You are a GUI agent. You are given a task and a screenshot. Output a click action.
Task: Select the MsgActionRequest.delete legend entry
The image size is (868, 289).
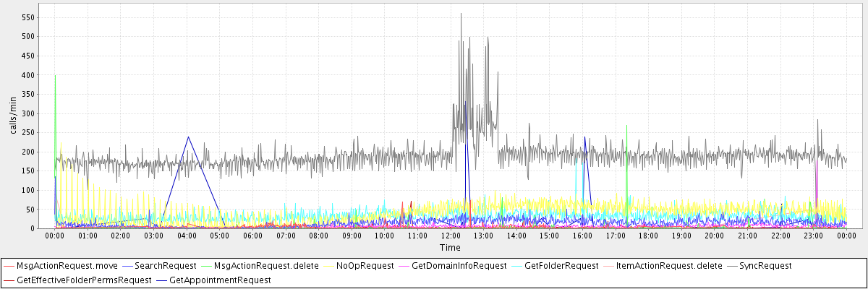pos(266,267)
